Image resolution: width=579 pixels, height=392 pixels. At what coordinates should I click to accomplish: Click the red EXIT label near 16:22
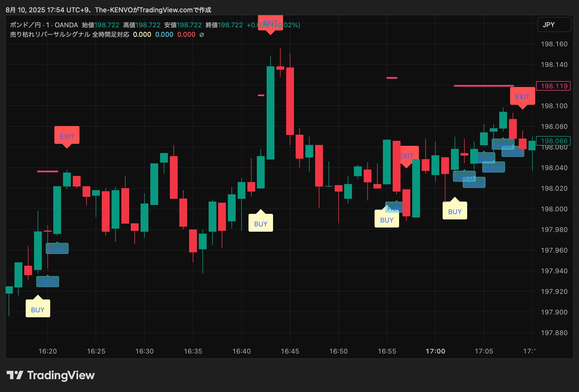coord(67,136)
